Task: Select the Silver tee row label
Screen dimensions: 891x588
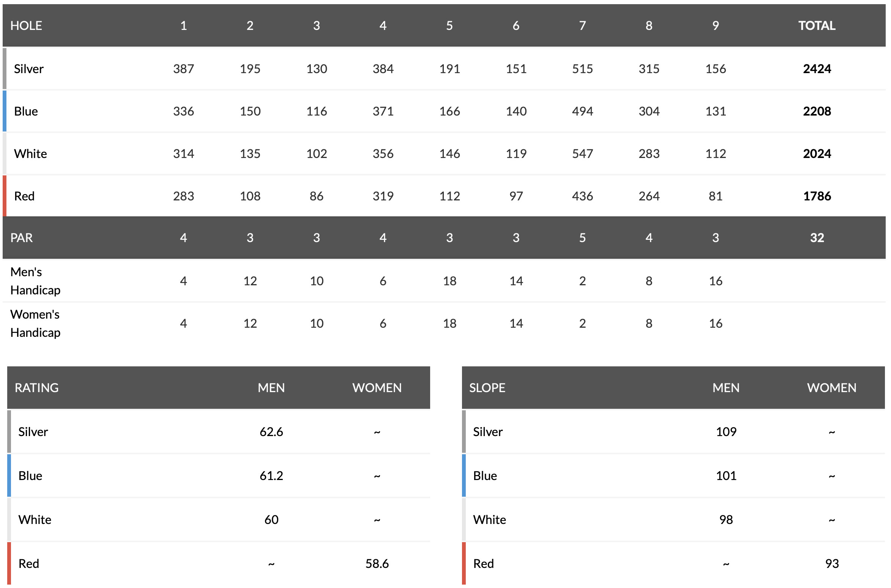Action: tap(29, 69)
